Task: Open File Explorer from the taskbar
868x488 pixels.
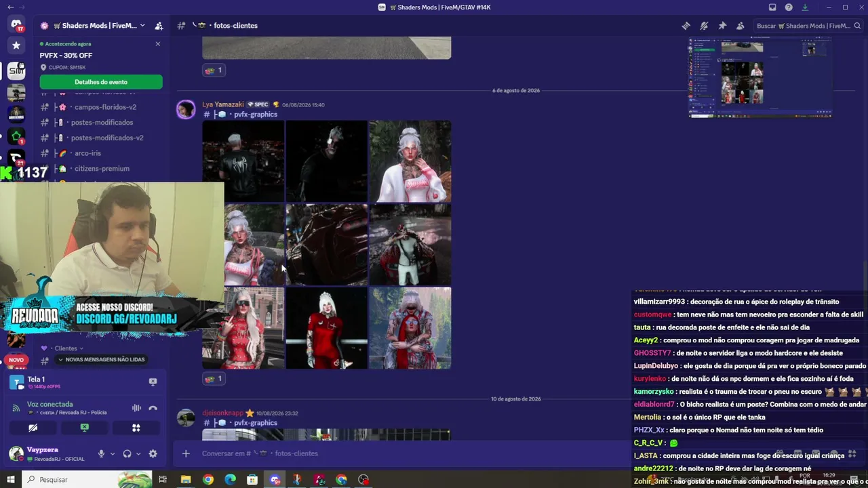Action: point(186,480)
